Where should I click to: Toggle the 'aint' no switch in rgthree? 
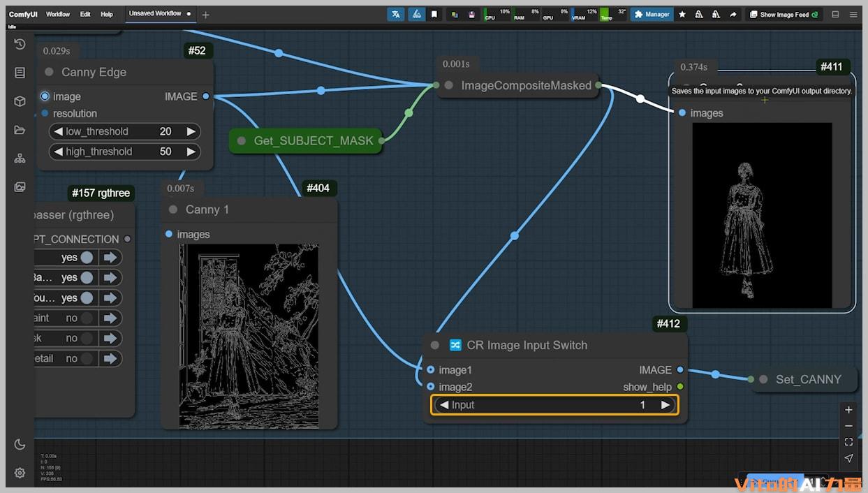pos(87,318)
